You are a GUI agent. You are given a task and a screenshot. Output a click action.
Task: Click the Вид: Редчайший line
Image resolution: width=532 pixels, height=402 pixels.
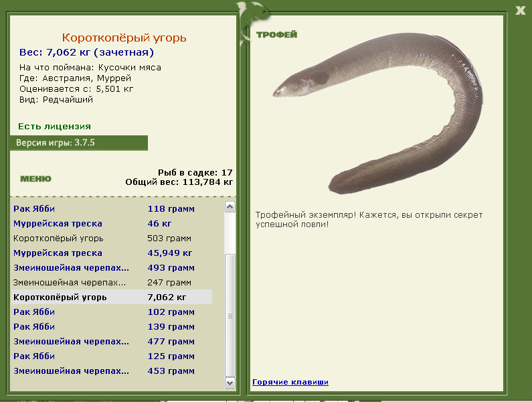tap(56, 100)
